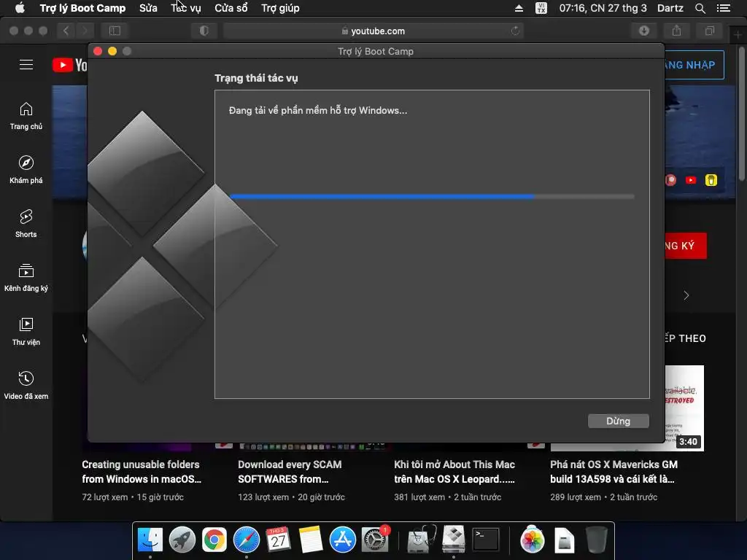Click the Safari page vertical scrollbar
This screenshot has height=560, width=747.
[x=741, y=113]
